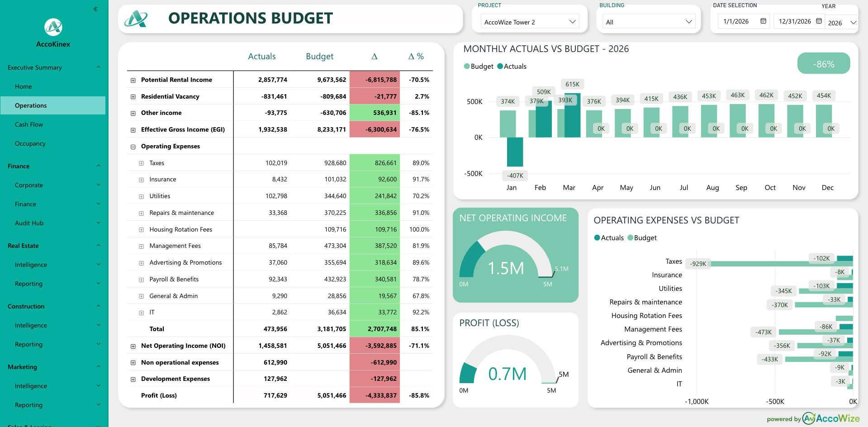
Task: Click the AccoWize logo beside Operations Budget
Action: click(x=136, y=19)
